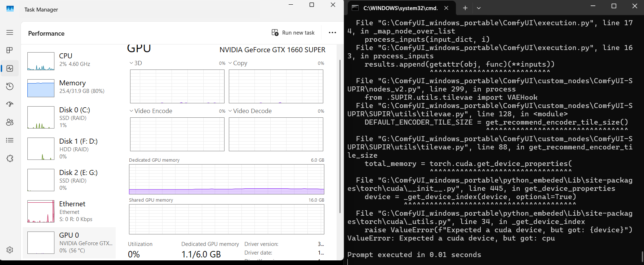This screenshot has height=265, width=644.
Task: Open Startup apps icon in sidebar
Action: point(10,104)
